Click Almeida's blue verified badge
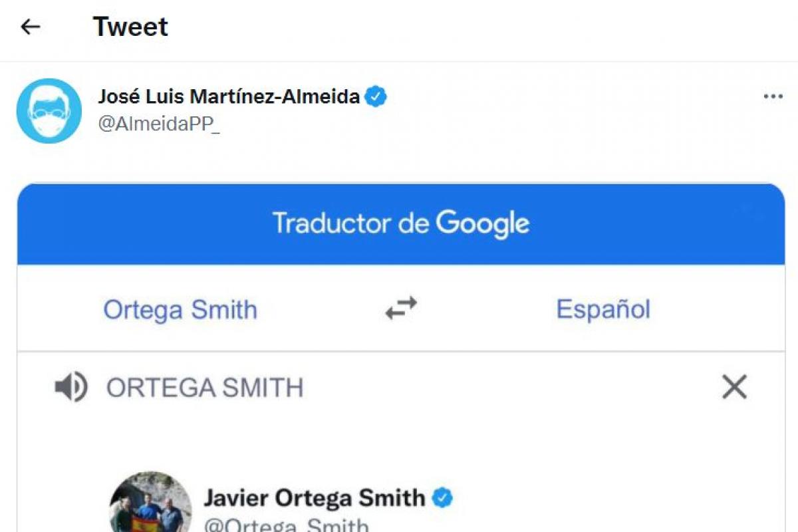 376,97
